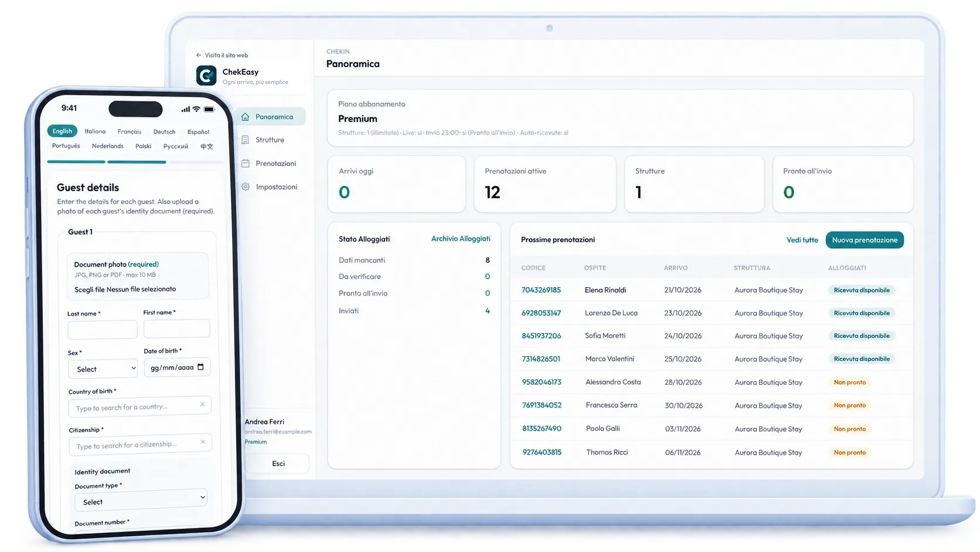The height and width of the screenshot is (552, 980).
Task: Click the Arrivi oggi card
Action: [x=396, y=184]
